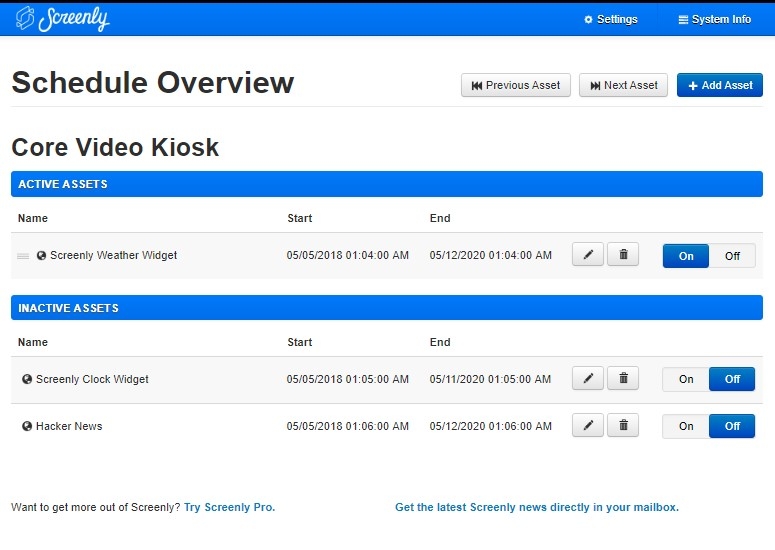
Task: Click Name column header in Inactive Assets
Action: 33,342
